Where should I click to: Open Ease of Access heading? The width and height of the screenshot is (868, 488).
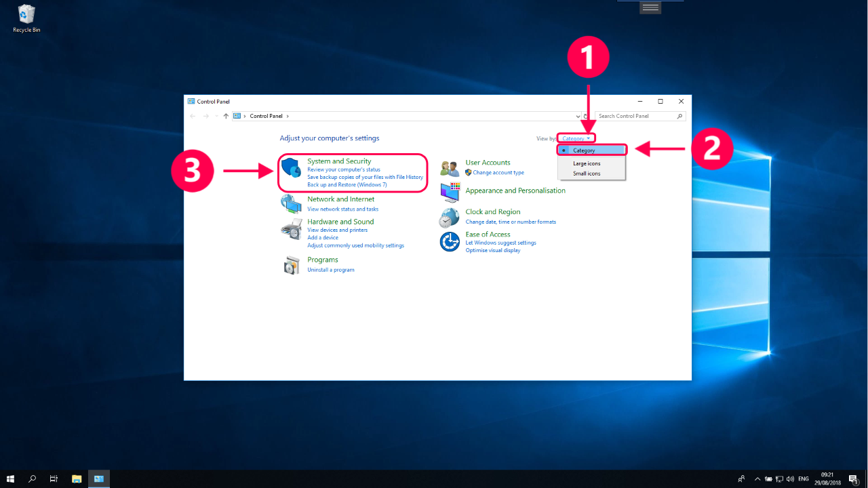[488, 235]
